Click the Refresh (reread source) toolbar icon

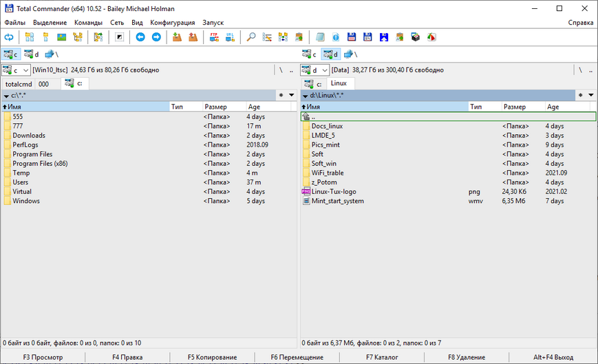[x=8, y=37]
